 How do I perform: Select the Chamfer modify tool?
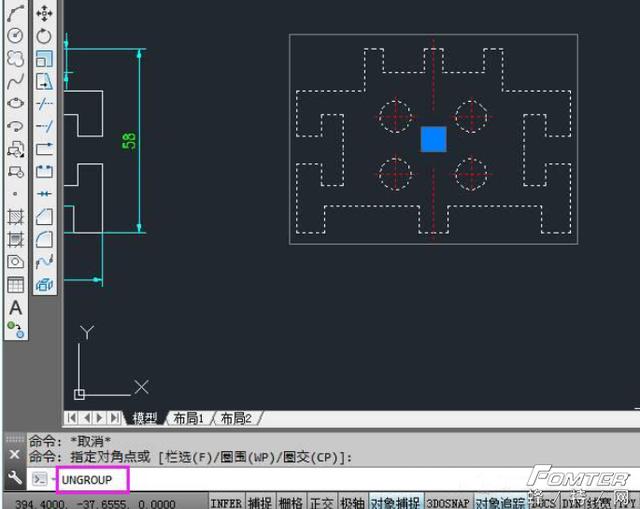[x=44, y=216]
